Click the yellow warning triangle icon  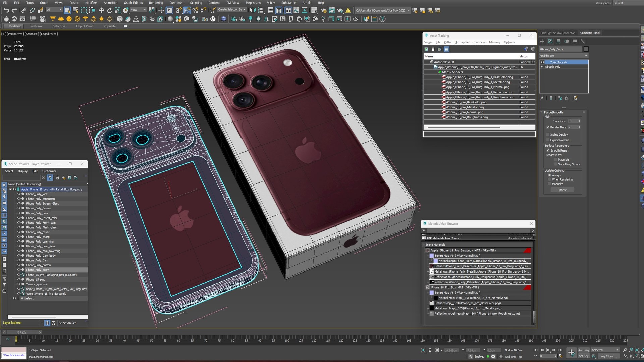pos(348,10)
